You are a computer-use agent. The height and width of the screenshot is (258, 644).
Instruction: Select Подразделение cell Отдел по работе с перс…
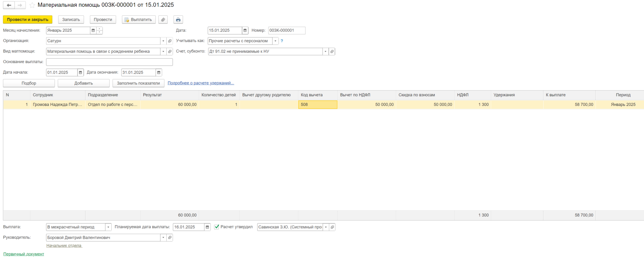click(x=113, y=105)
